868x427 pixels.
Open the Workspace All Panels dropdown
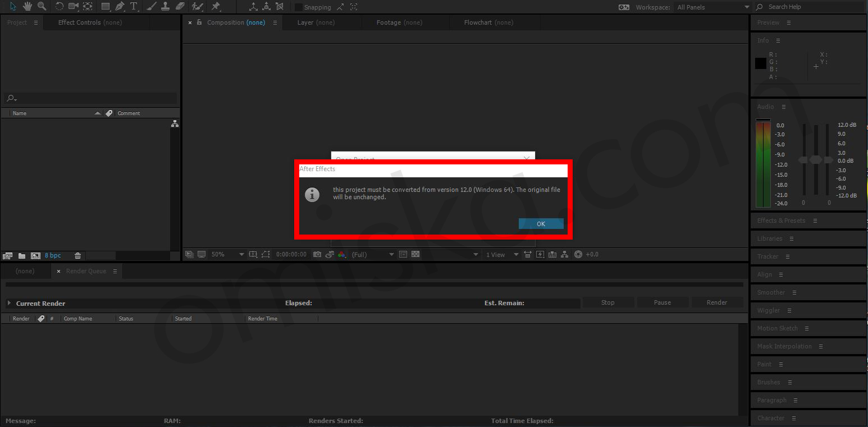click(x=713, y=7)
